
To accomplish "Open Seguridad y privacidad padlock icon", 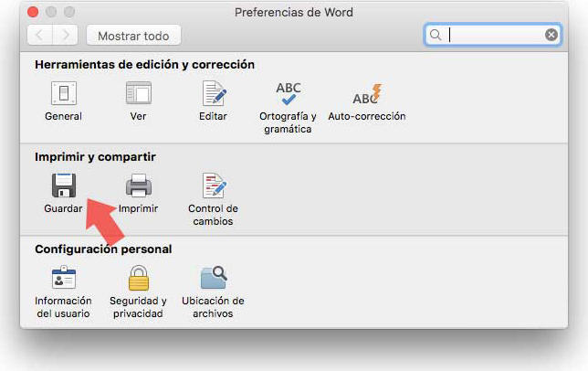I will click(x=139, y=278).
